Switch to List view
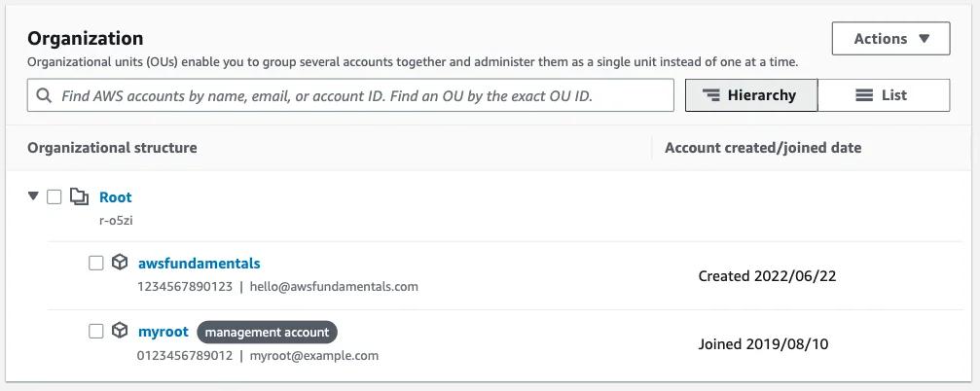The height and width of the screenshot is (391, 980). tap(884, 95)
